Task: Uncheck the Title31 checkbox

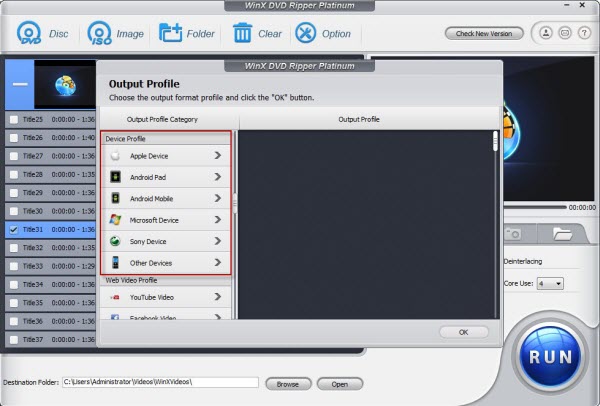Action: coord(14,230)
